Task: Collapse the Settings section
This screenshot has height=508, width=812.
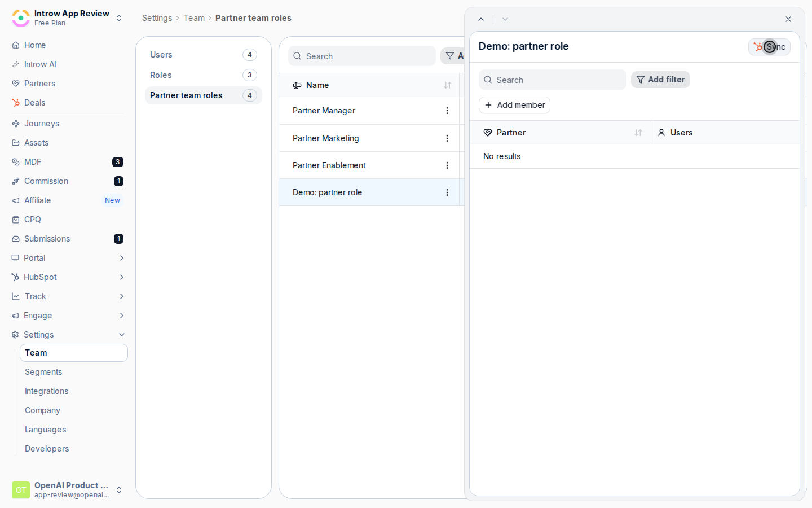Action: 122,335
